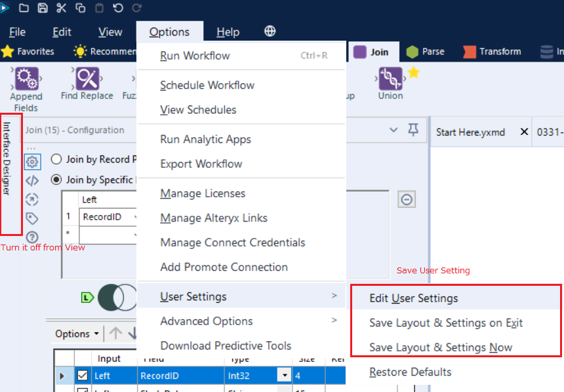
Task: Choose Run Analytic Apps menu item
Action: 241,139
